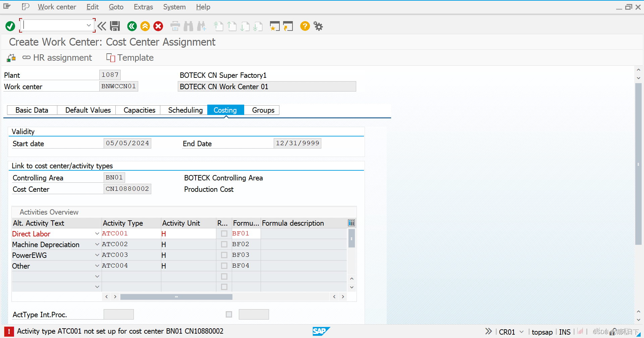Screen dimensions: 644x338
Task: Click the Previous Page icon
Action: [232, 26]
